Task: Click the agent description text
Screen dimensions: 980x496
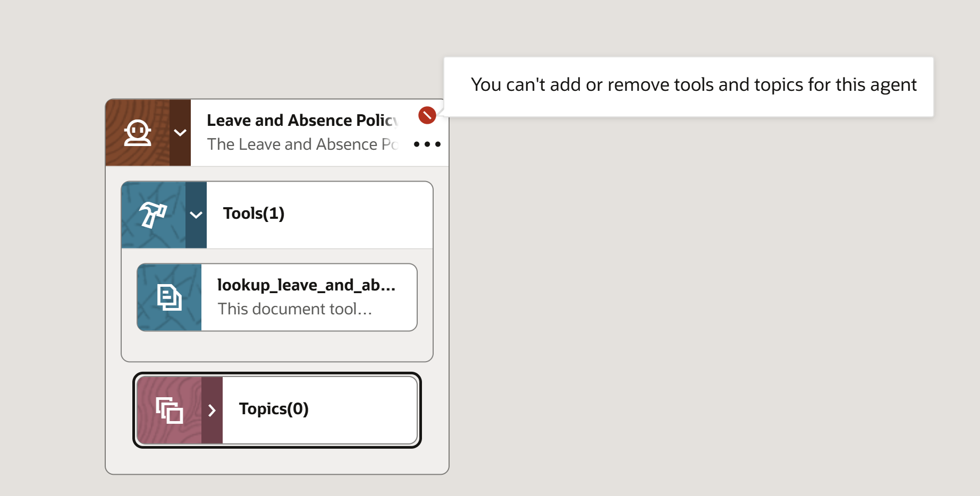Action: pyautogui.click(x=302, y=144)
